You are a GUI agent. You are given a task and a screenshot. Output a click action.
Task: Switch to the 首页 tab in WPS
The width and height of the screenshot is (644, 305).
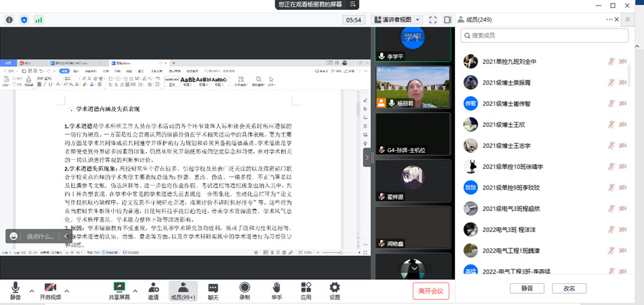coord(8,63)
